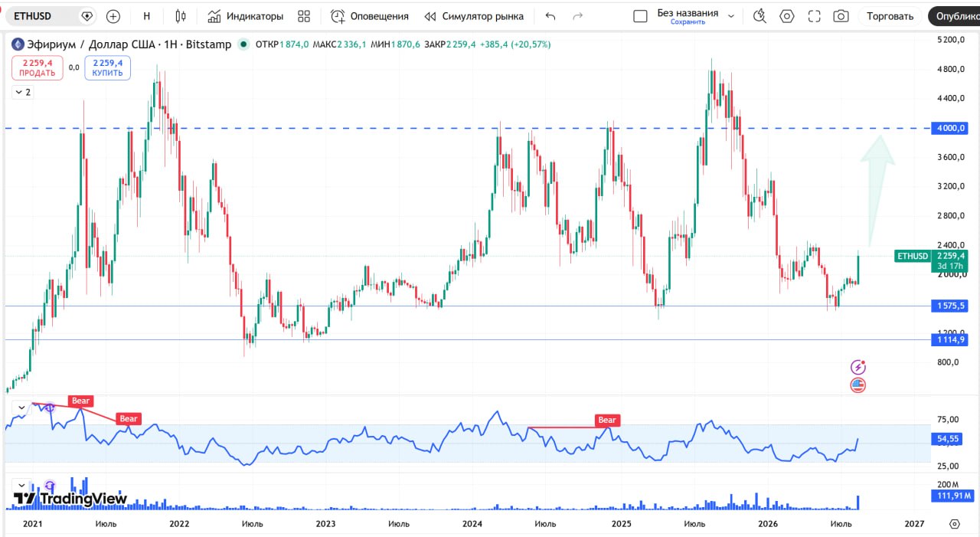The image size is (980, 537).
Task: Click the 2026 label on time axis
Action: (768, 524)
